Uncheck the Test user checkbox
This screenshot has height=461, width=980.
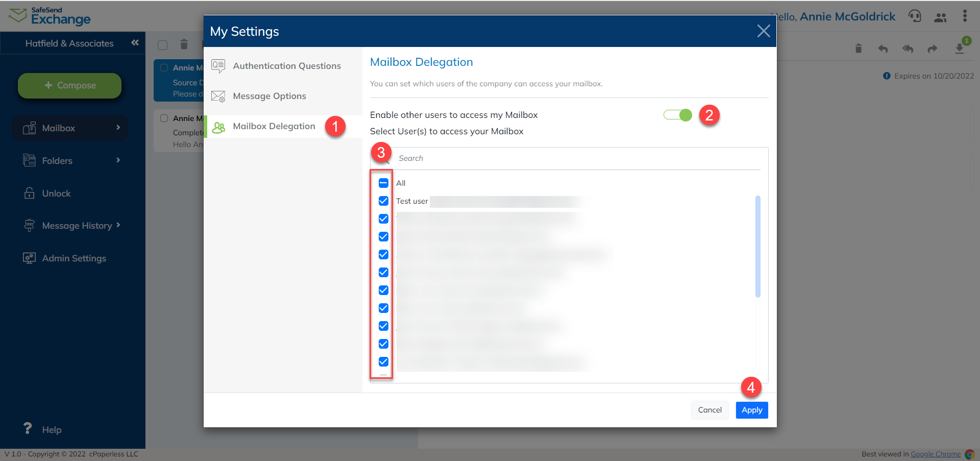coord(383,201)
